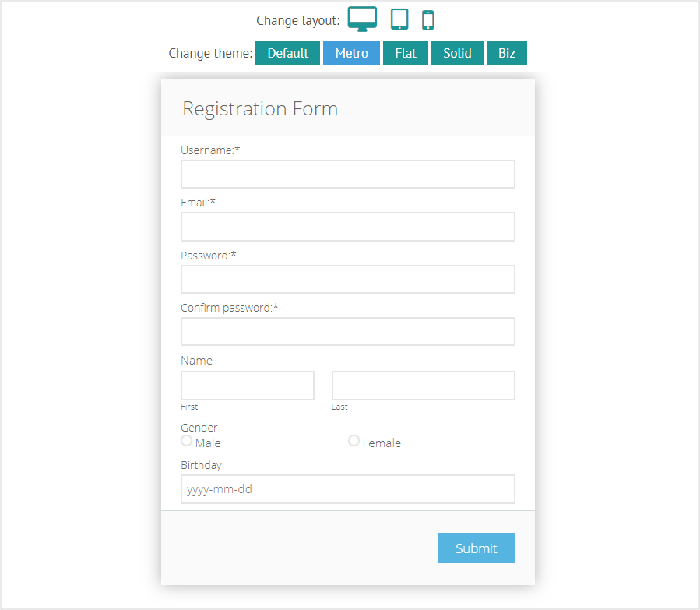Open the Birthday date field

[348, 489]
